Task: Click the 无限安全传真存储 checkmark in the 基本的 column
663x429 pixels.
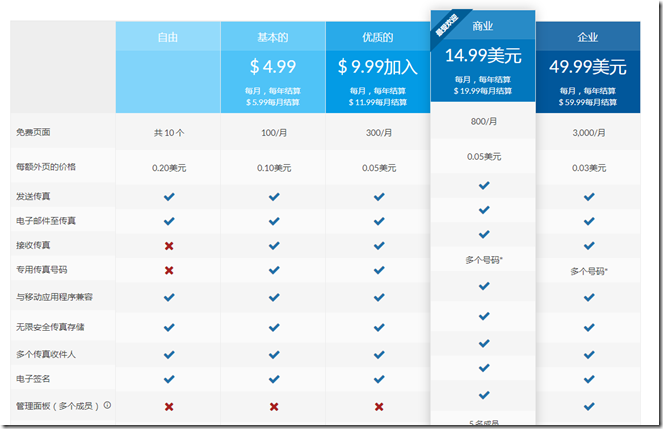Action: (273, 326)
